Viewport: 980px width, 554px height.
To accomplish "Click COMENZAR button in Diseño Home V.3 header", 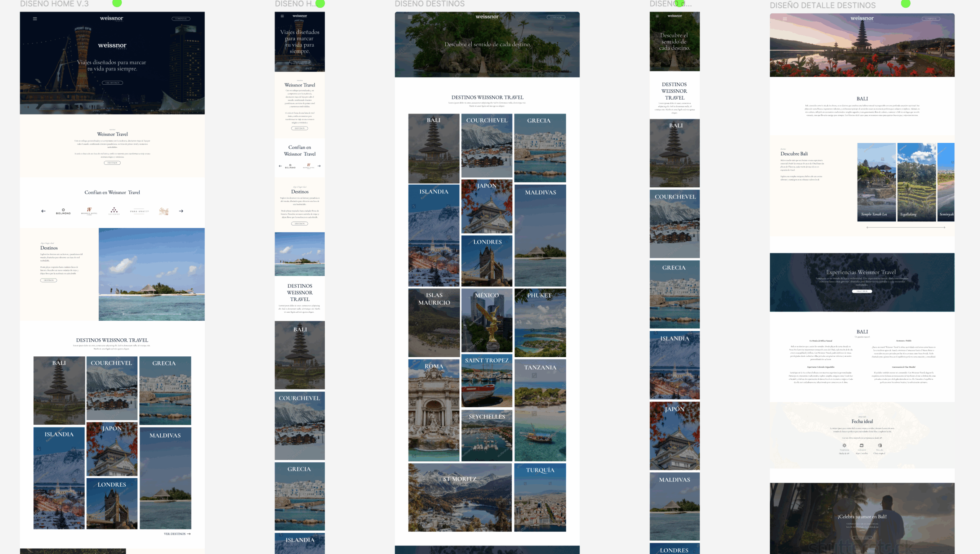I will pyautogui.click(x=181, y=18).
